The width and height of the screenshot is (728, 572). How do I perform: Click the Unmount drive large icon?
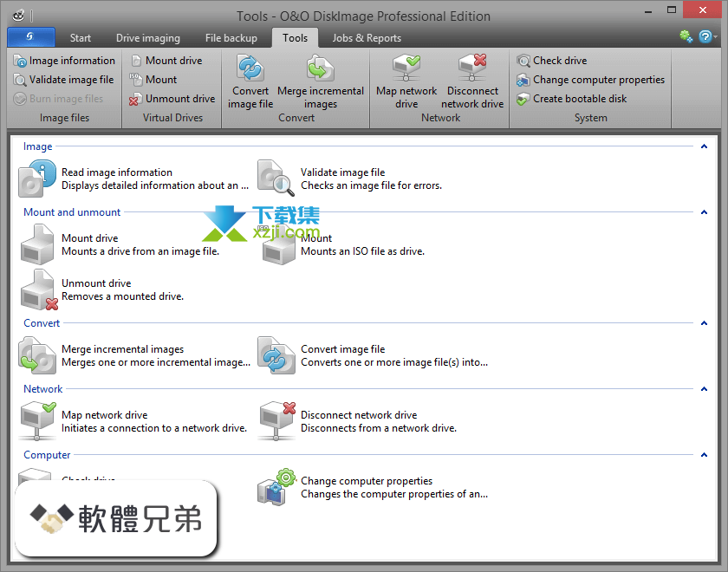point(39,289)
